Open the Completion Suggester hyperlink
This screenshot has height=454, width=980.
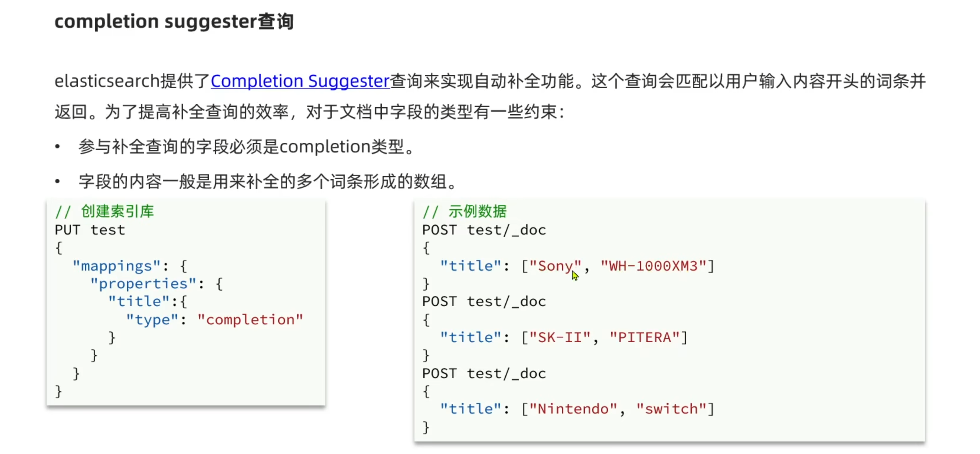pyautogui.click(x=300, y=81)
